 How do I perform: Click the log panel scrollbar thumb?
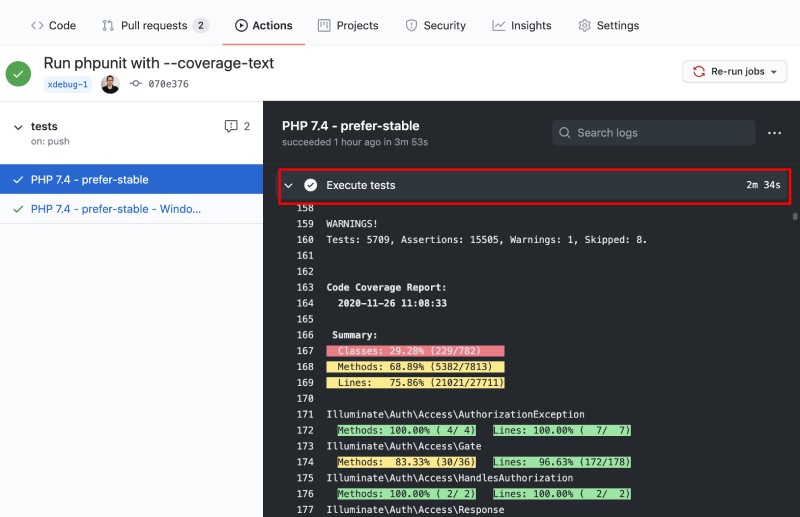[795, 216]
